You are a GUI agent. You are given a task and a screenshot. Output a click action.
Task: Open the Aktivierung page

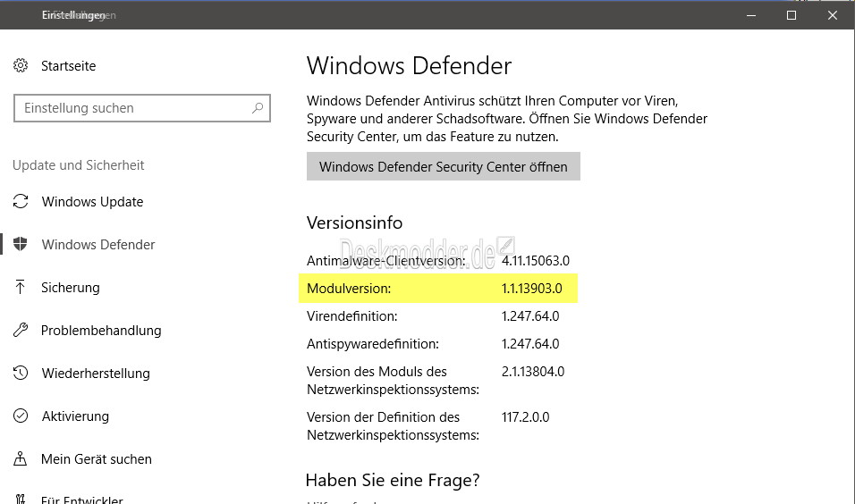[75, 416]
